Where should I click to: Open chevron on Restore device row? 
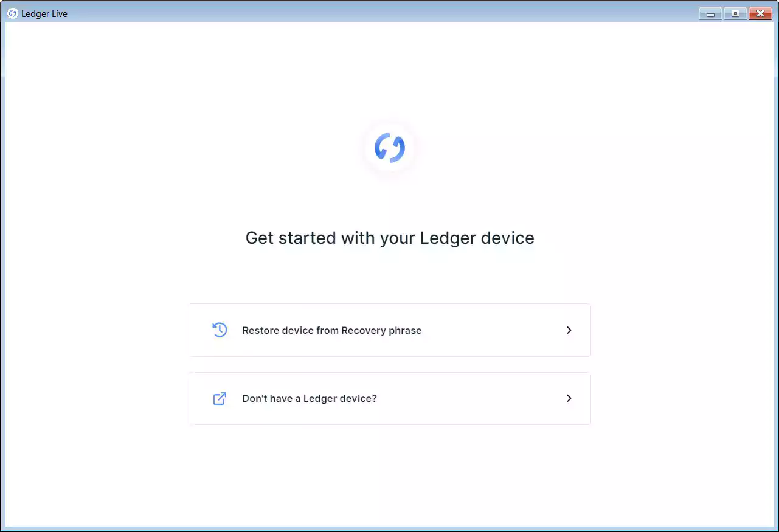coord(569,330)
